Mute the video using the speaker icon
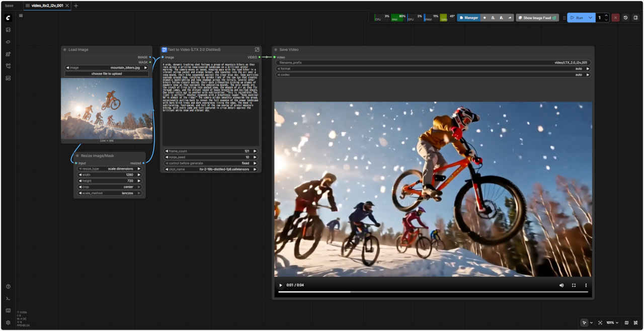This screenshot has width=644, height=331. coord(561,285)
